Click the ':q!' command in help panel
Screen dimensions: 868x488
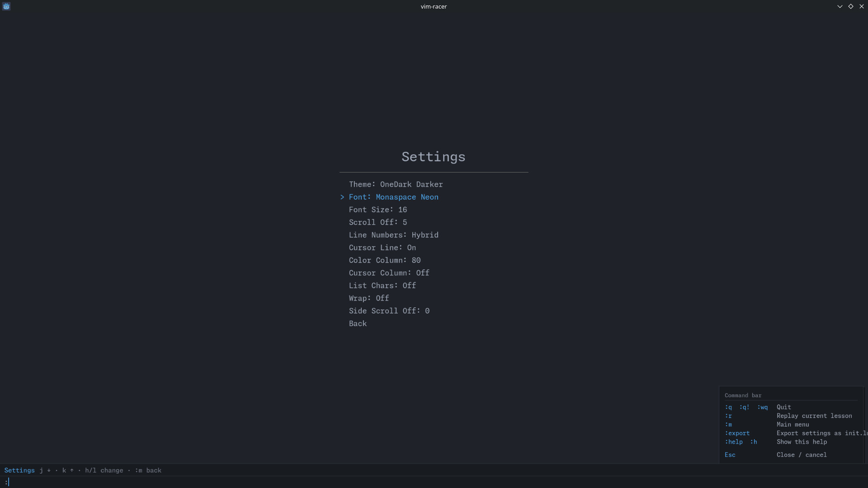coord(745,407)
